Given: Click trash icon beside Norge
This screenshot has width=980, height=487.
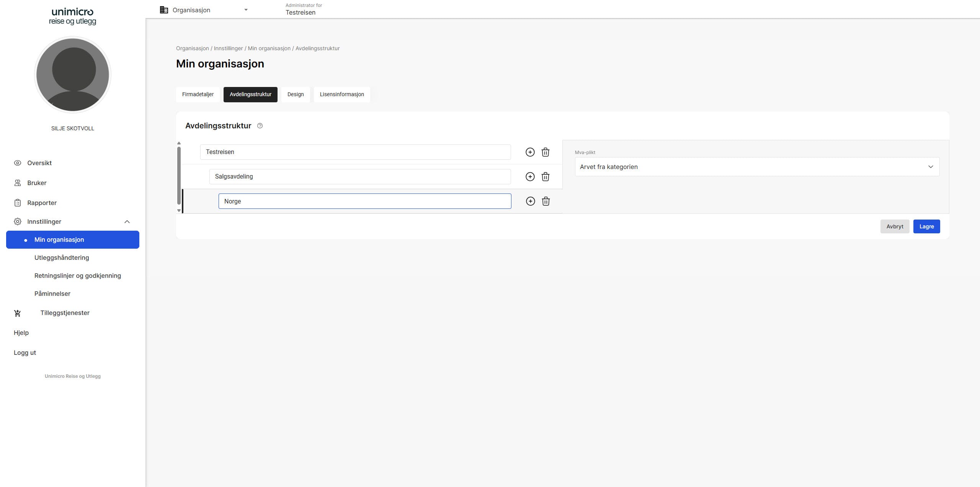Looking at the screenshot, I should 546,201.
